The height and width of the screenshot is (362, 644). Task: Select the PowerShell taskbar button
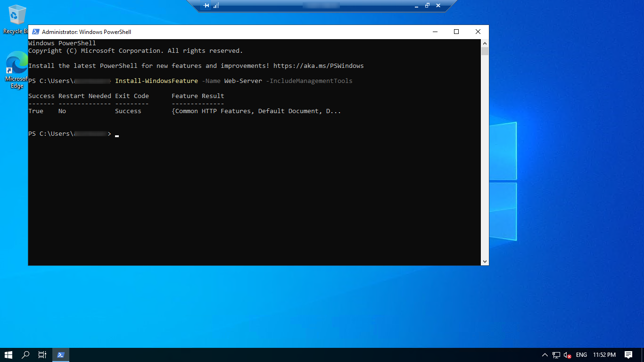click(61, 355)
